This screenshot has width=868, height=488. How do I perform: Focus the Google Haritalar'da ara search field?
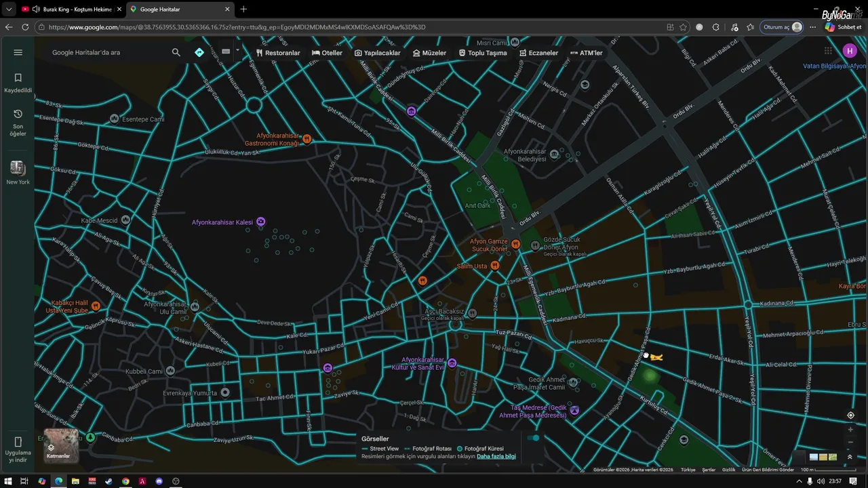(x=108, y=52)
